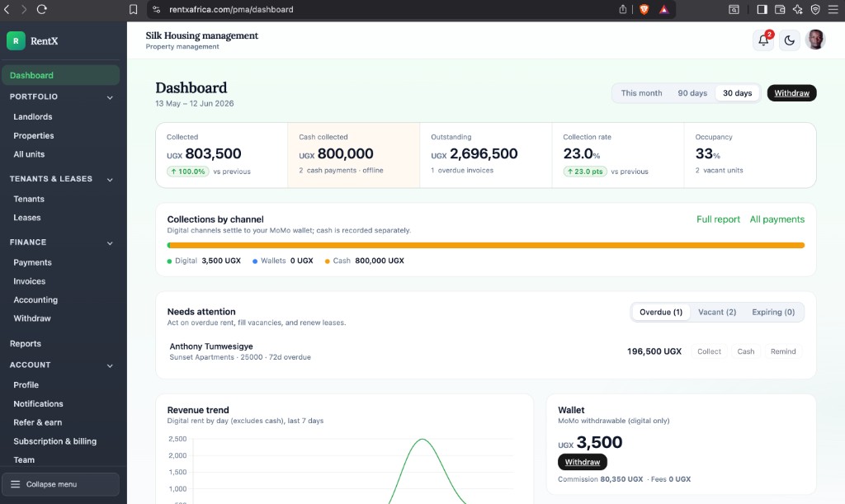Open Withdraw in the sidebar

pos(32,318)
